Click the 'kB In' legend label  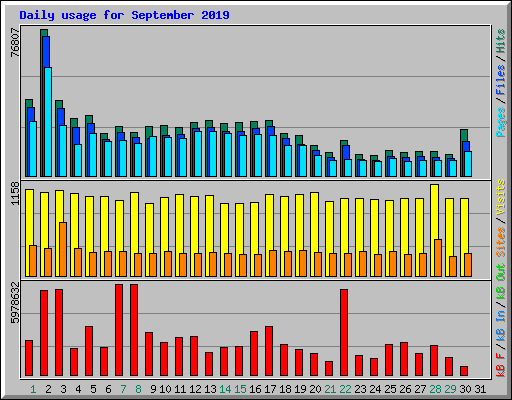point(501,326)
